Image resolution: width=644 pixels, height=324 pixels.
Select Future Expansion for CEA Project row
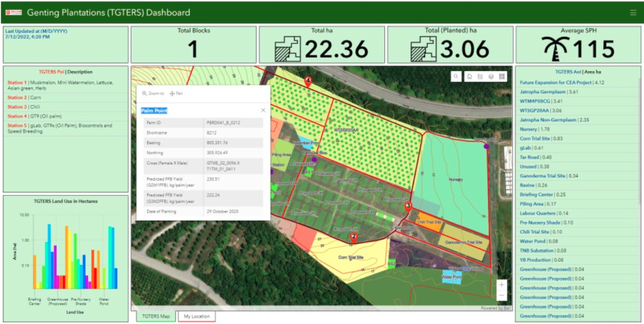click(x=578, y=82)
